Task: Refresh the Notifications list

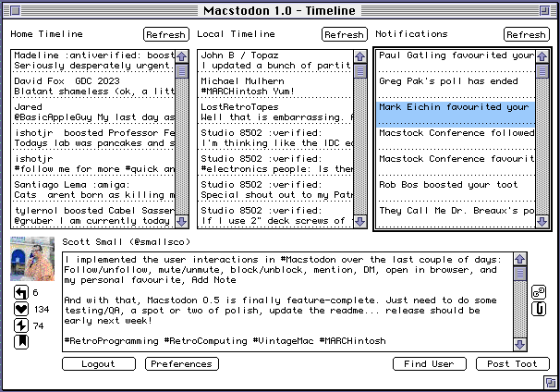Action: pyautogui.click(x=527, y=34)
